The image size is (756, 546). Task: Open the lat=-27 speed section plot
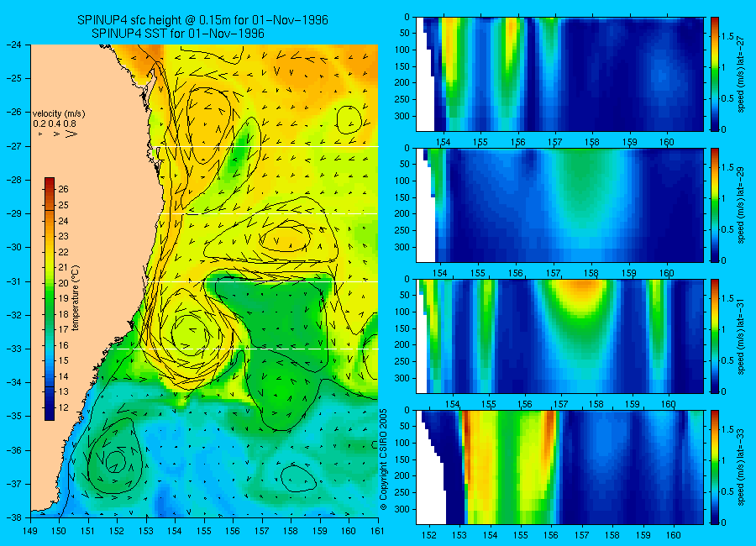click(559, 74)
